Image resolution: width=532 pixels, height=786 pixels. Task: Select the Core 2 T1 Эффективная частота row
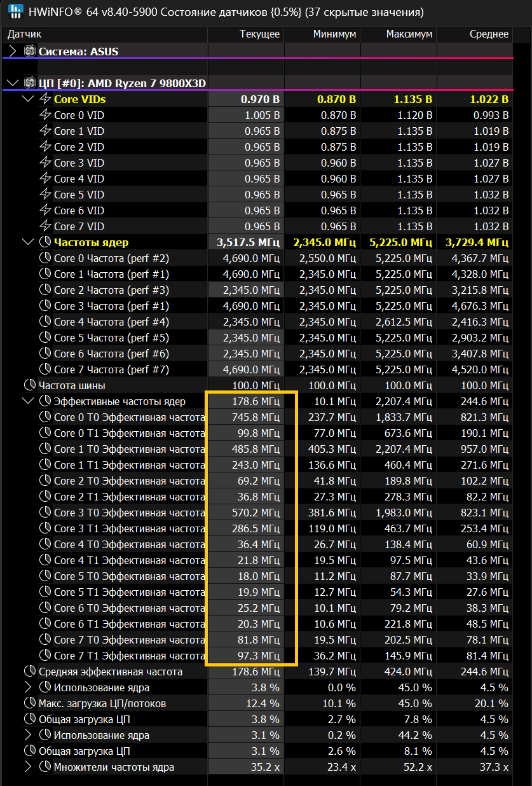click(258, 496)
